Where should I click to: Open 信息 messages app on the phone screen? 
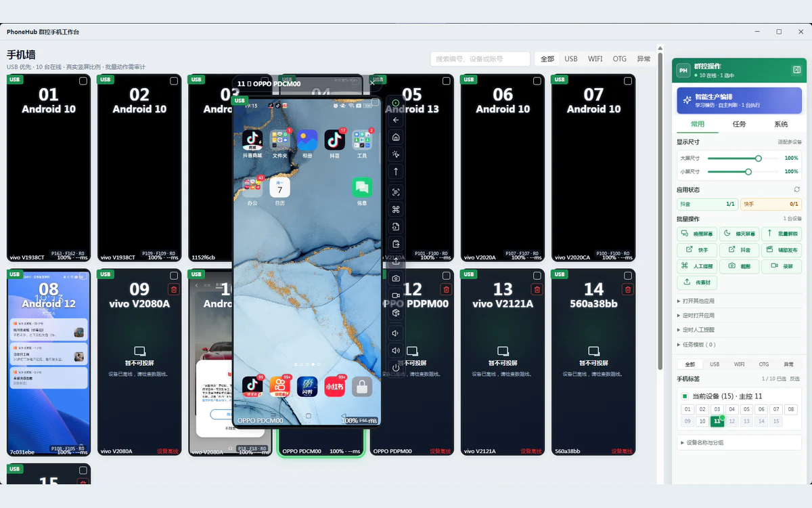tap(362, 192)
